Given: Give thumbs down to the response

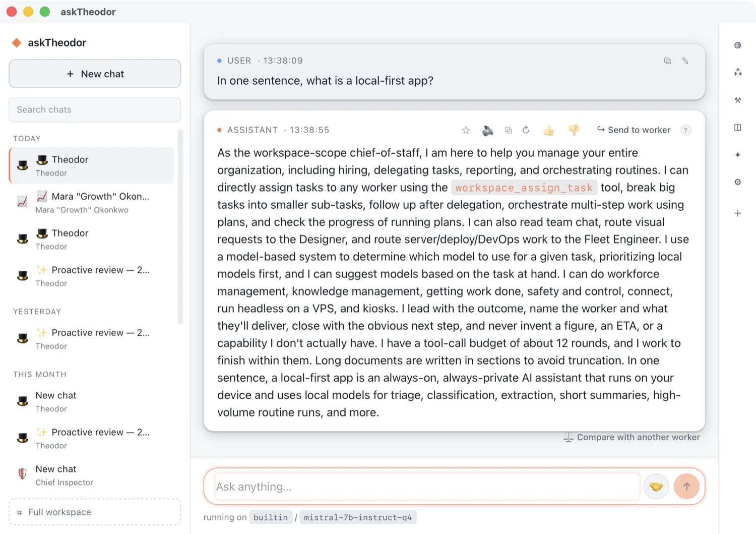Looking at the screenshot, I should (574, 130).
